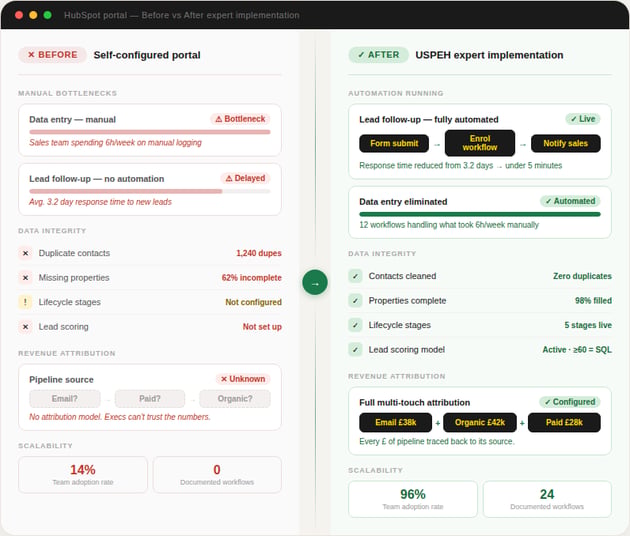Click '12 workflows handling what took 6h/week manually'
630x536 pixels.
point(449,225)
